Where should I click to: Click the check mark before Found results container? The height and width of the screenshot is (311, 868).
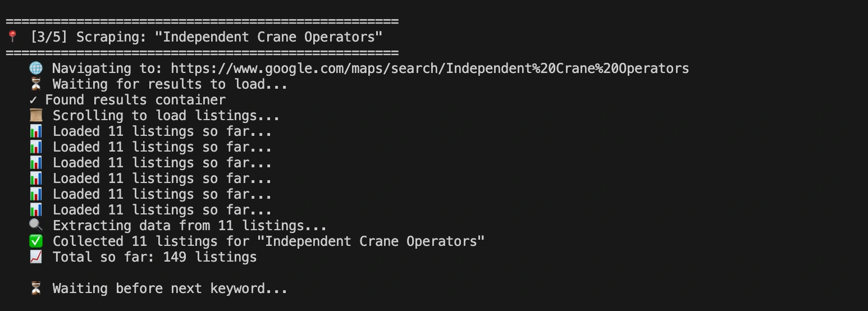click(x=33, y=100)
